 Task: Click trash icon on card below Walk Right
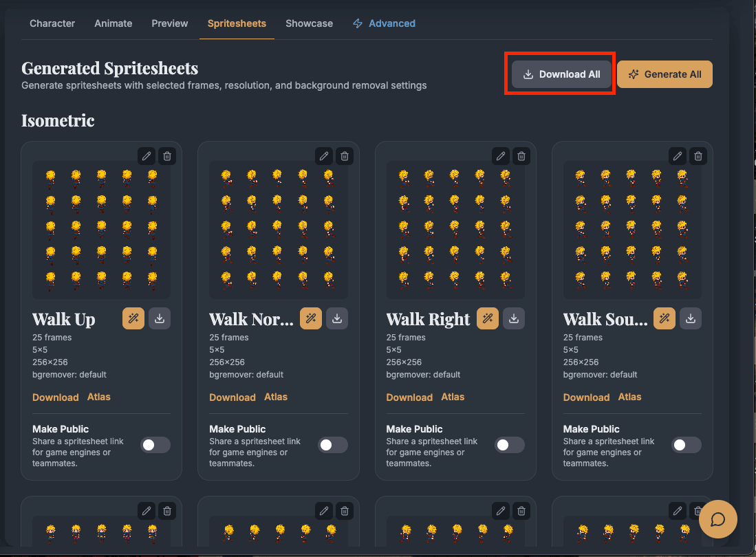click(521, 511)
